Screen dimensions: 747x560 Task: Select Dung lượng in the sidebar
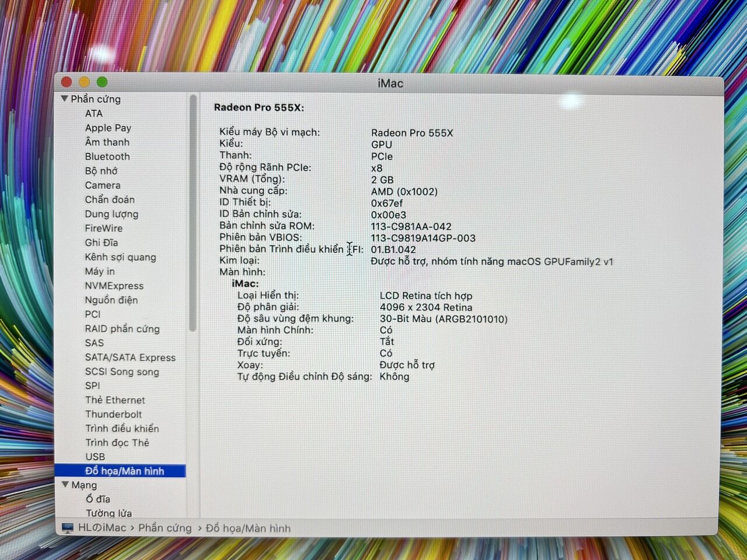point(111,214)
